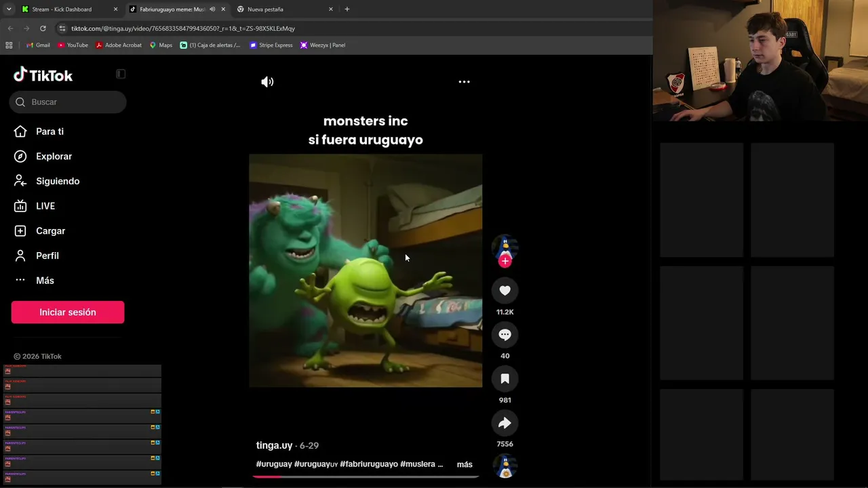The height and width of the screenshot is (488, 868).
Task: Share the video with the arrow icon
Action: click(505, 423)
